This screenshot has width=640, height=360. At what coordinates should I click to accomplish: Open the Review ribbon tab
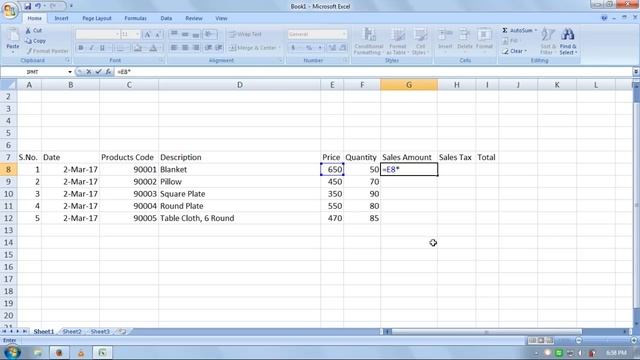pyautogui.click(x=194, y=18)
